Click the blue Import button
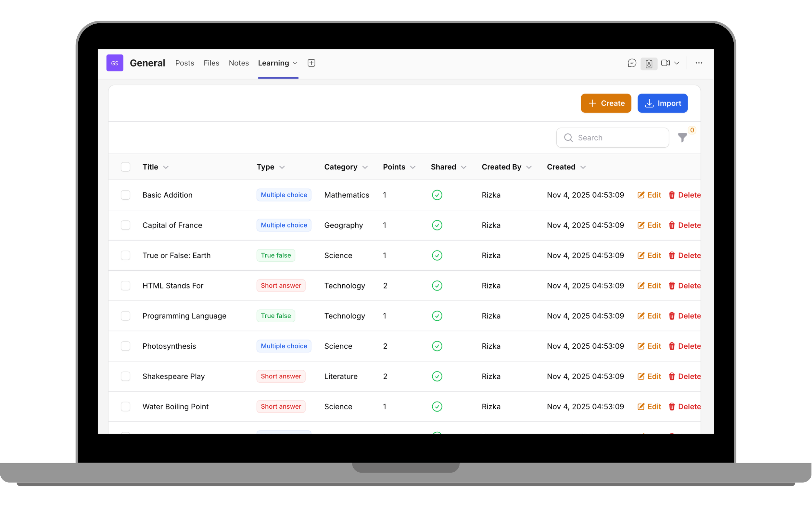Screen dimensions: 812x507 click(662, 103)
